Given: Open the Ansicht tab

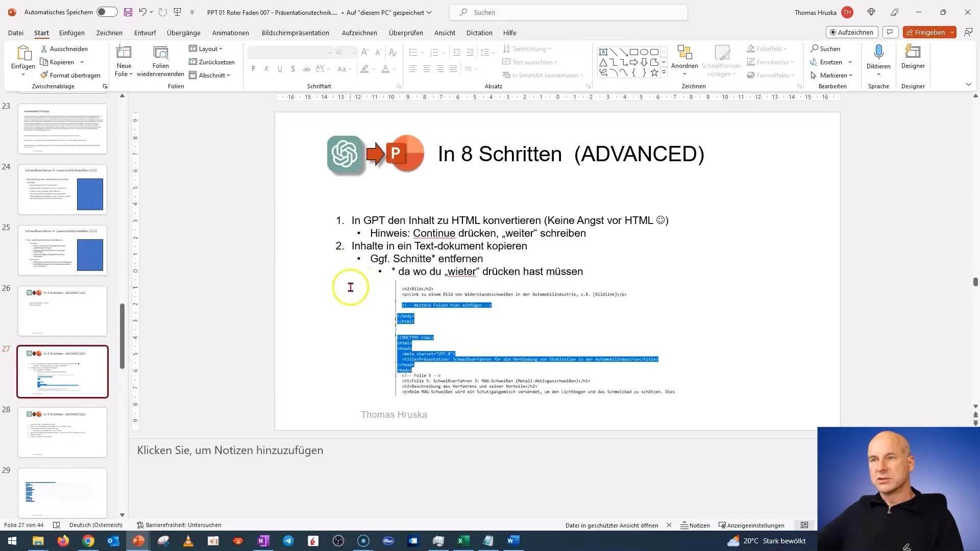Looking at the screenshot, I should [445, 33].
